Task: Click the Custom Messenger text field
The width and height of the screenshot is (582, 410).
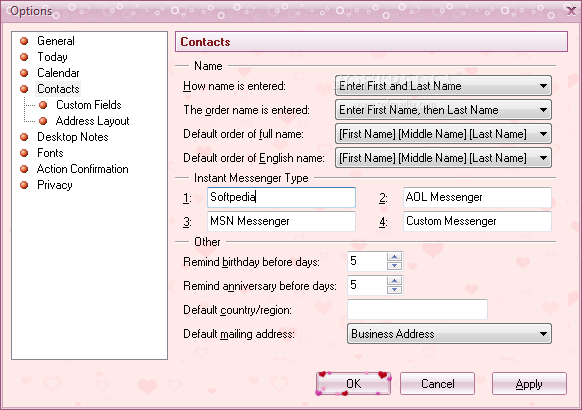Action: point(477,221)
